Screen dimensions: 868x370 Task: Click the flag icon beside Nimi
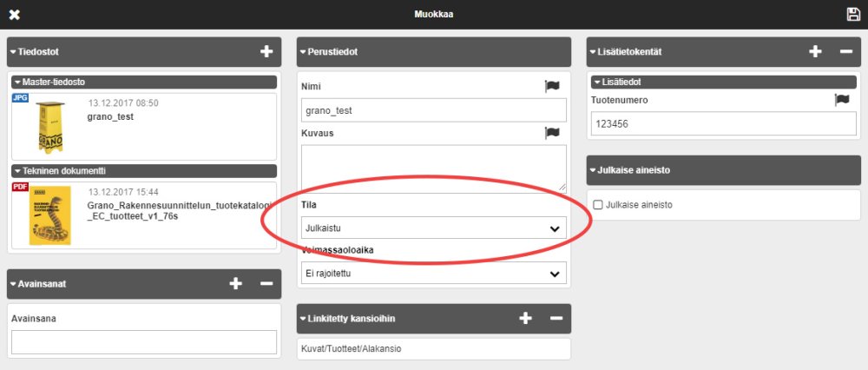(552, 86)
